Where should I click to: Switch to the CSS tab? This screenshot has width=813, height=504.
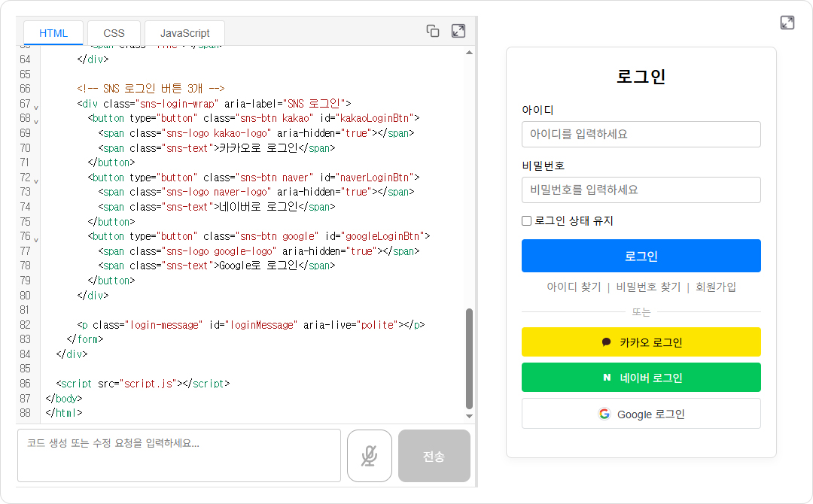114,33
